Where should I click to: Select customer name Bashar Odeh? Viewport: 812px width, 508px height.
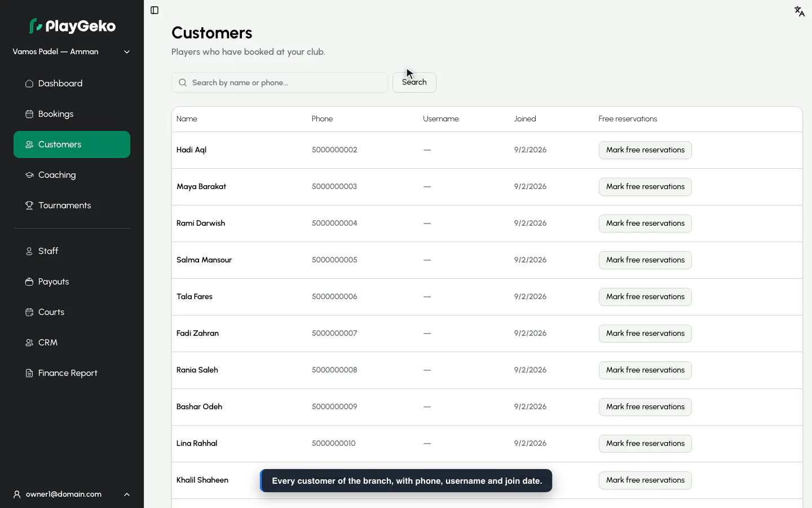click(199, 407)
